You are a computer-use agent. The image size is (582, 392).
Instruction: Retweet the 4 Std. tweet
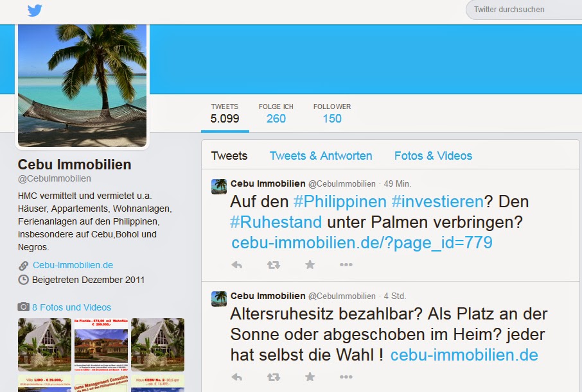(274, 377)
